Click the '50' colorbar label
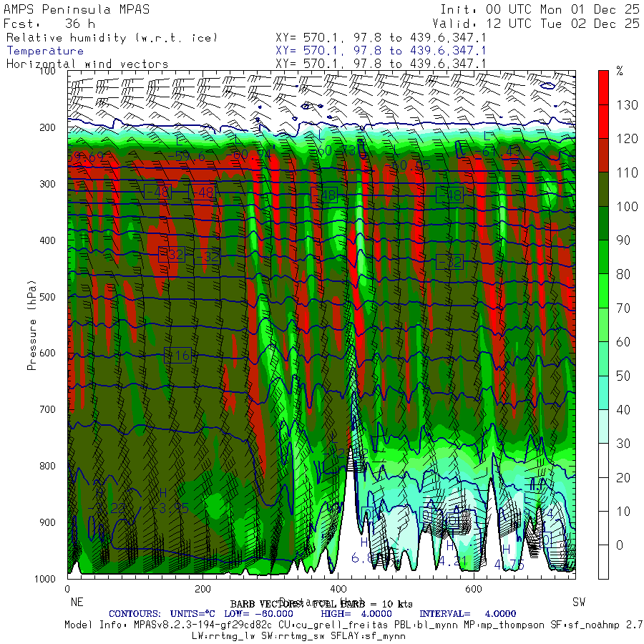This screenshot has width=644, height=644. pyautogui.click(x=623, y=376)
